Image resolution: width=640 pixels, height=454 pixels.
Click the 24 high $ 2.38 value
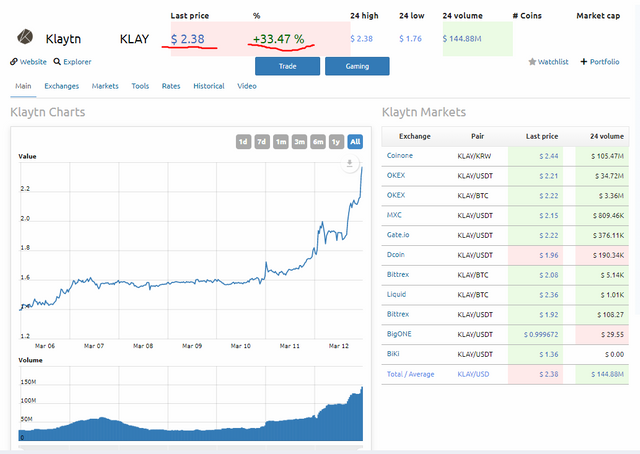pos(361,39)
